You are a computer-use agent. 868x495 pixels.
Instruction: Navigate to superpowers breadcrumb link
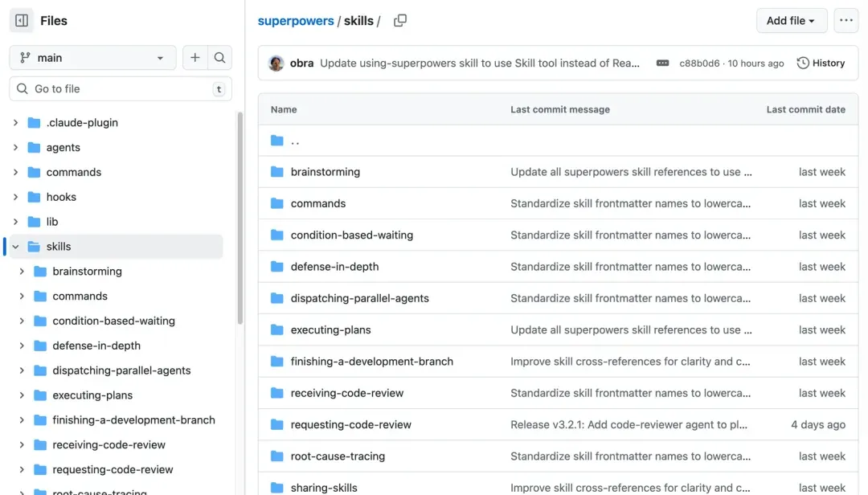295,21
